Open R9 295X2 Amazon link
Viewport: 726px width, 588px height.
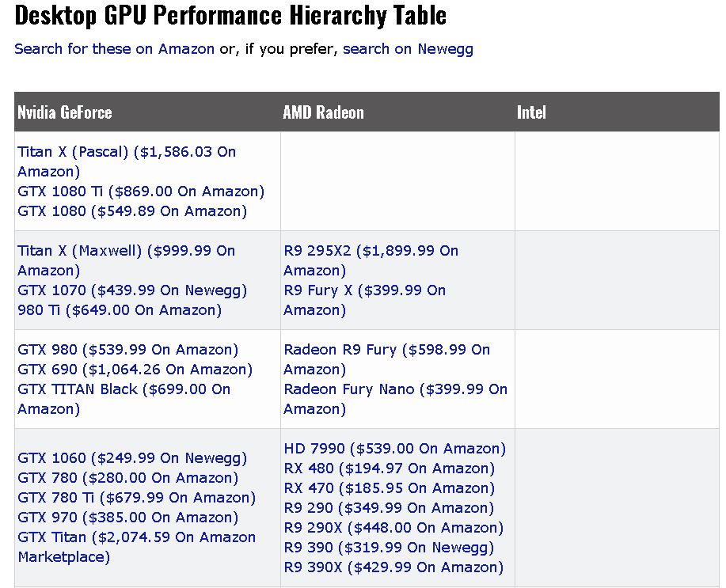click(371, 251)
